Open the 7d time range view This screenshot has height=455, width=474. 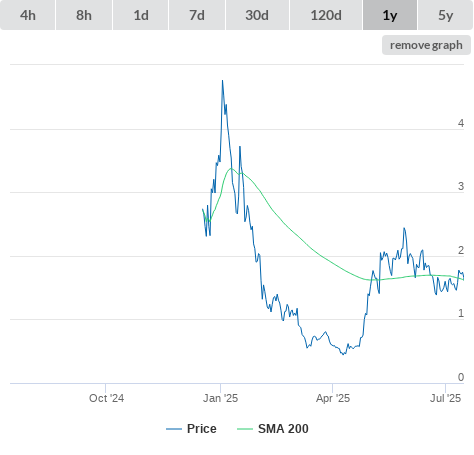[197, 15]
